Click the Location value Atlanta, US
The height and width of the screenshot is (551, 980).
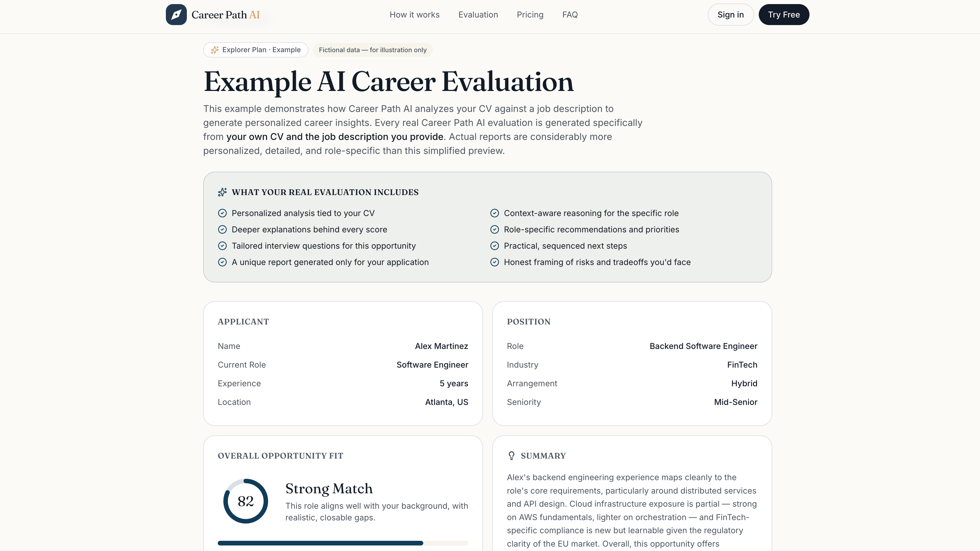click(447, 402)
